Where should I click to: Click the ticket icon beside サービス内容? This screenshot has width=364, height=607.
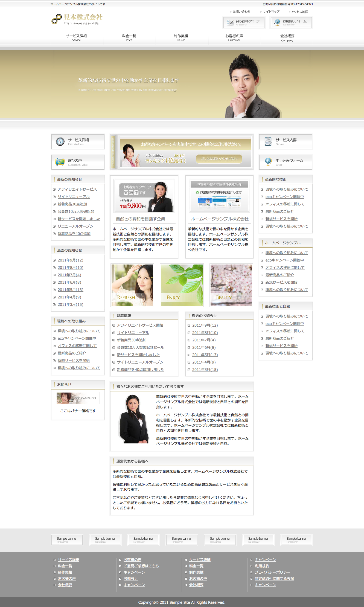pos(268,141)
